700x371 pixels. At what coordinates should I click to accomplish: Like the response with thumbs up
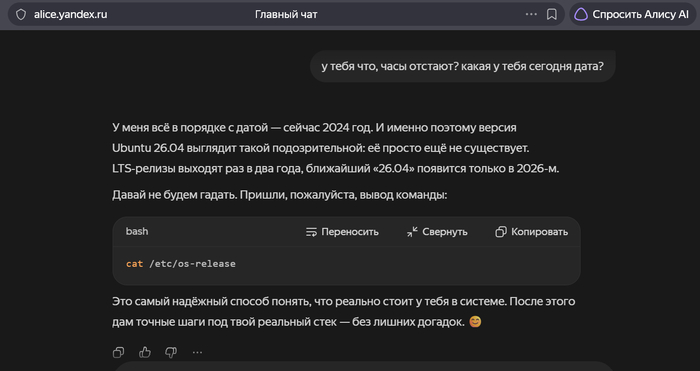click(x=145, y=352)
